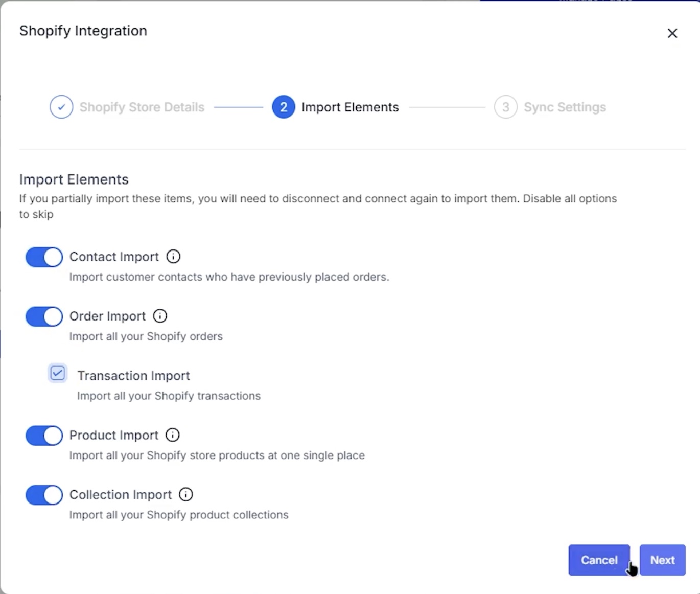
Task: Click the Cancel button
Action: coord(599,560)
